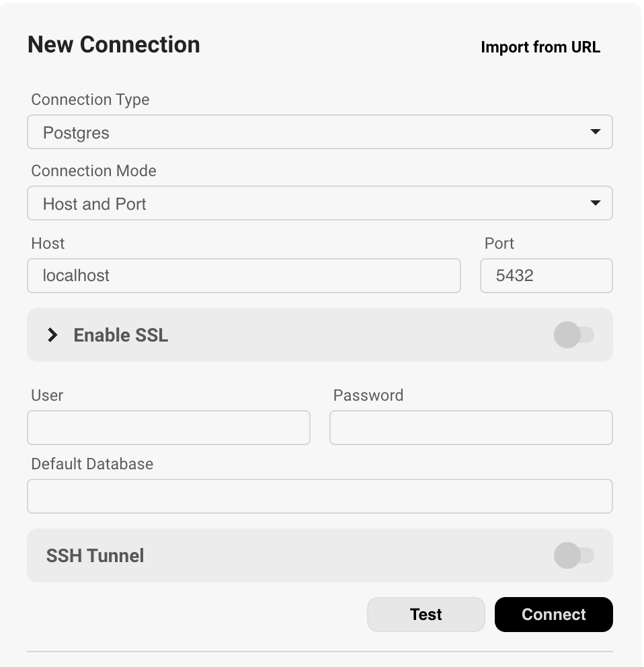Click into the User input box

(168, 428)
